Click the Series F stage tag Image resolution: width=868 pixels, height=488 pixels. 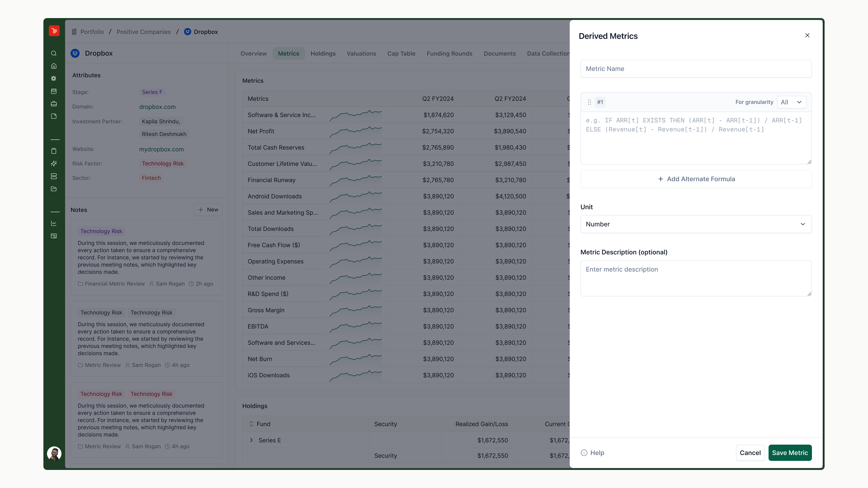[x=152, y=92]
